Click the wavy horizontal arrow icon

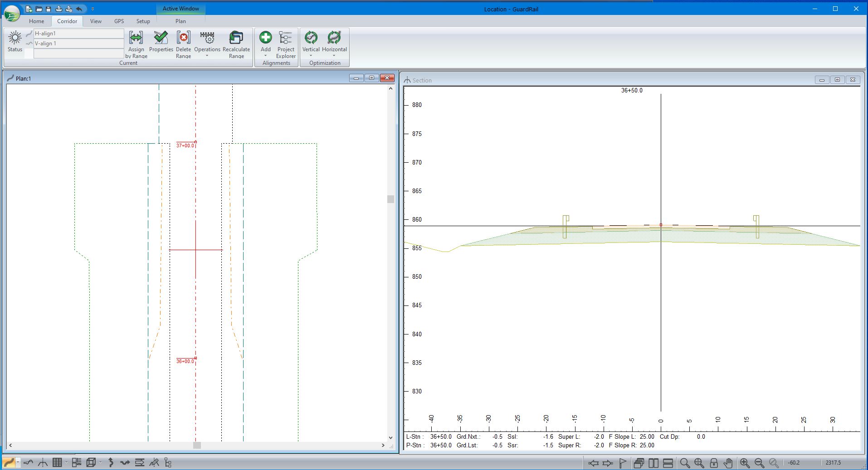[x=125, y=463]
